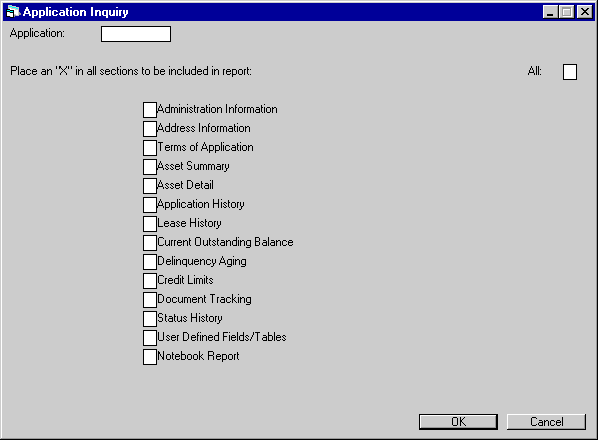Click the Application number input field
The image size is (598, 440).
[x=136, y=34]
